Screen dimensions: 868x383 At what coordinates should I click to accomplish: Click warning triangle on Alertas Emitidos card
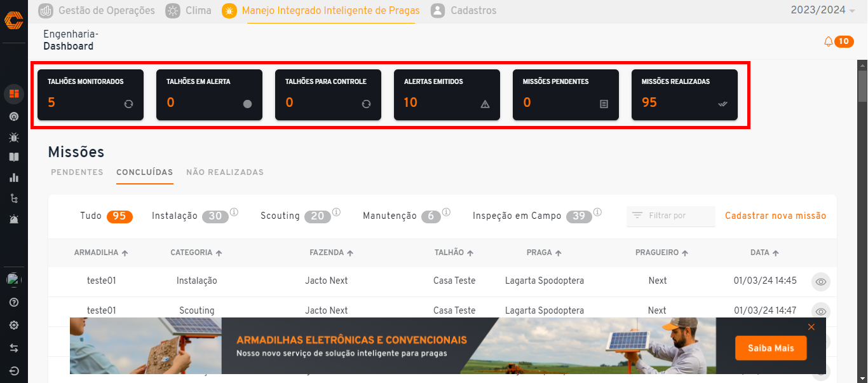(x=485, y=104)
